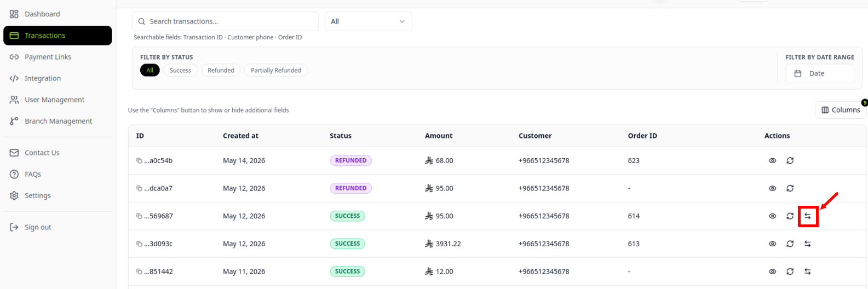
Task: View details of transaction ...dca0a7
Action: pos(772,188)
